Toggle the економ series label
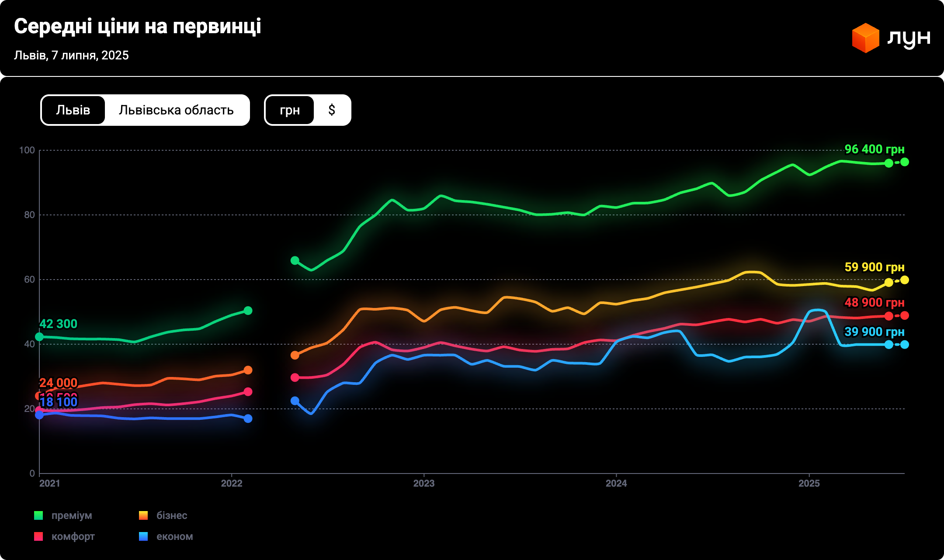 [174, 536]
